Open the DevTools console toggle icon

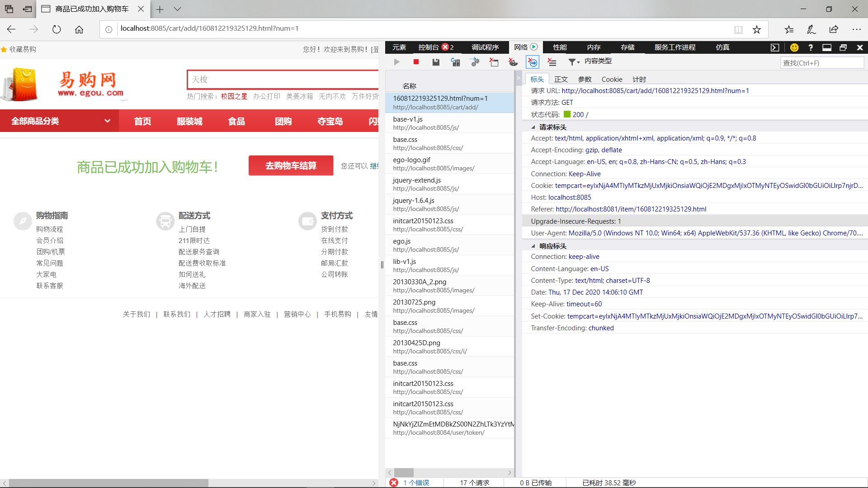(x=775, y=47)
